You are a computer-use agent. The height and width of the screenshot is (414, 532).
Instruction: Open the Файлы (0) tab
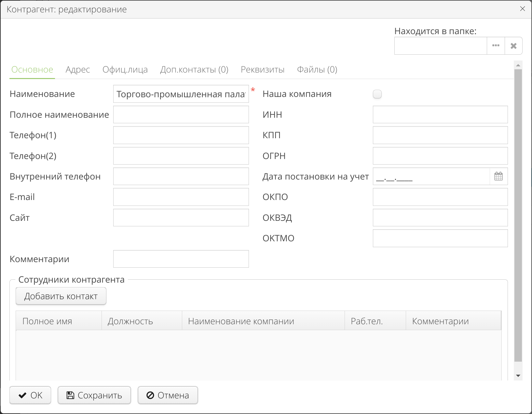[x=317, y=69]
